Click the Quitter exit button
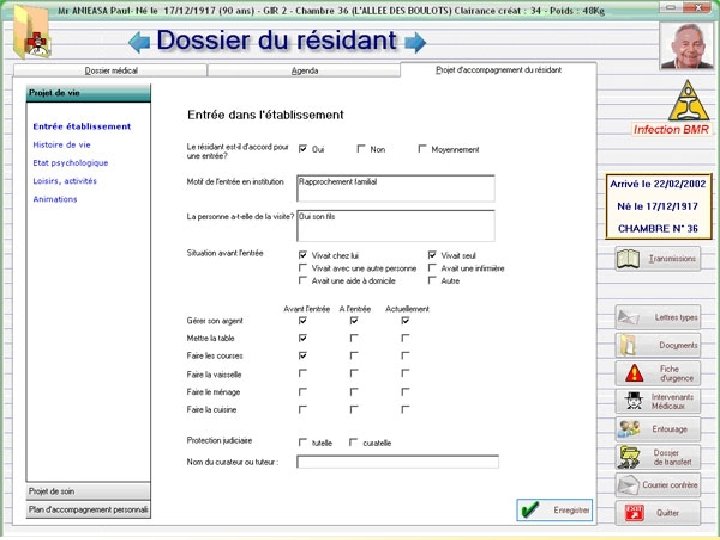Viewport: 720px width, 540px height. [x=658, y=513]
